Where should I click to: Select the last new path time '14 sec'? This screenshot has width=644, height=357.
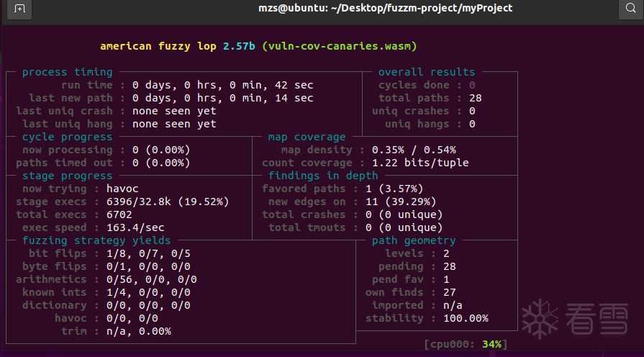click(x=294, y=98)
